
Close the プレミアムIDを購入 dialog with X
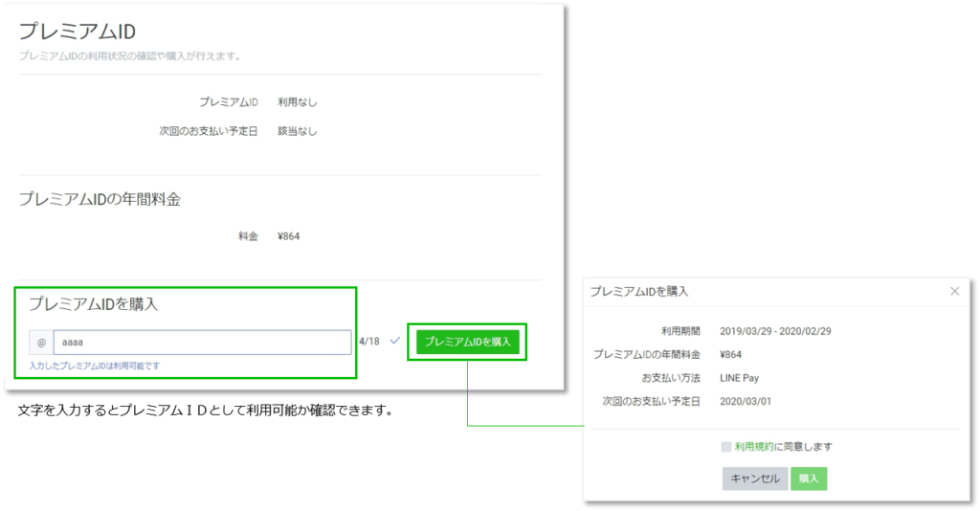[x=954, y=291]
